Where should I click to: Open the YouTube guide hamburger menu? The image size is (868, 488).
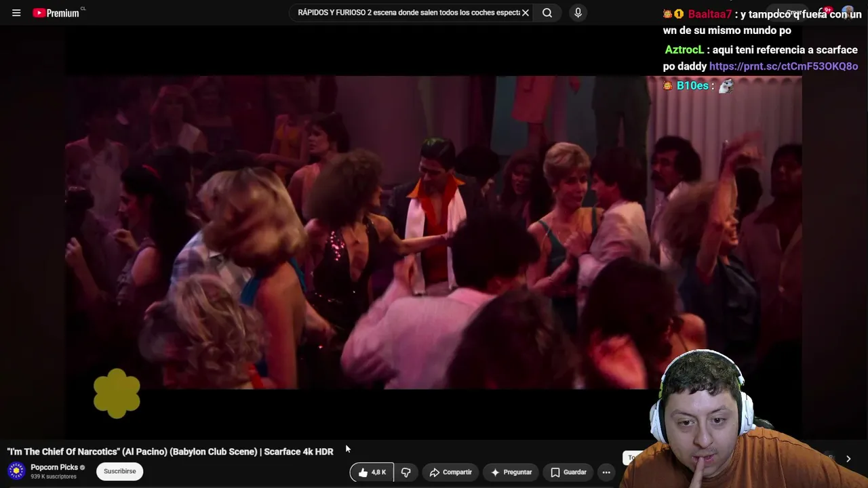16,13
